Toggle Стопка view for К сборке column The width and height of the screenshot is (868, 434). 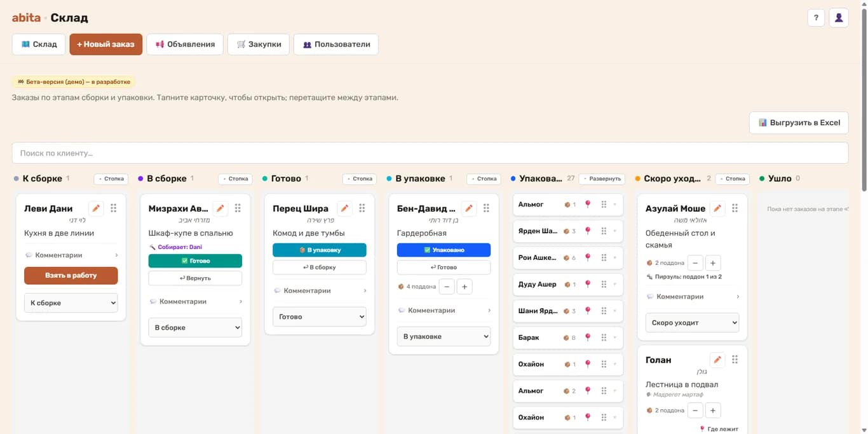point(111,179)
